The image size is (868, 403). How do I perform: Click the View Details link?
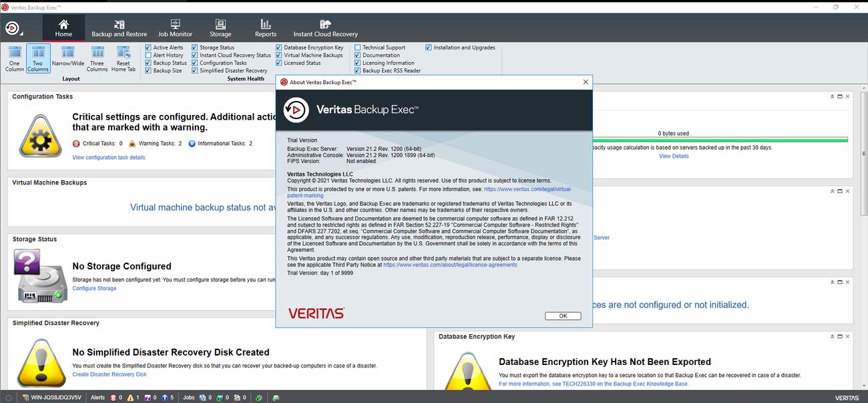674,156
